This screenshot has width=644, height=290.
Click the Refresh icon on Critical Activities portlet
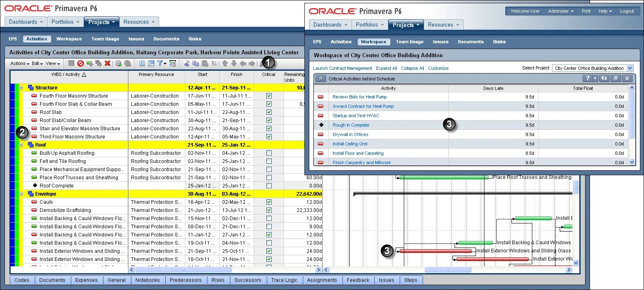click(x=604, y=78)
